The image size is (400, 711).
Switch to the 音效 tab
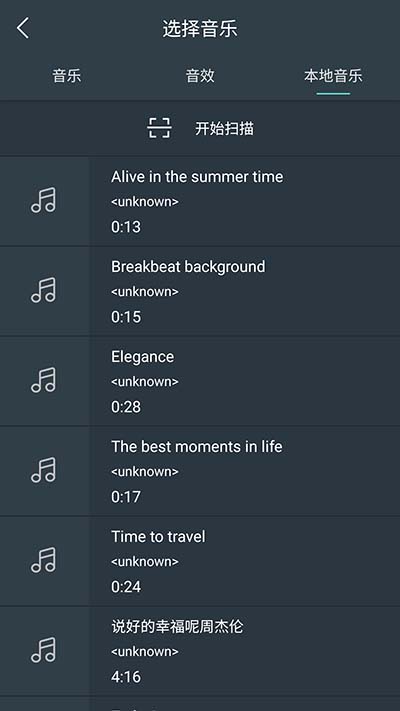(200, 76)
